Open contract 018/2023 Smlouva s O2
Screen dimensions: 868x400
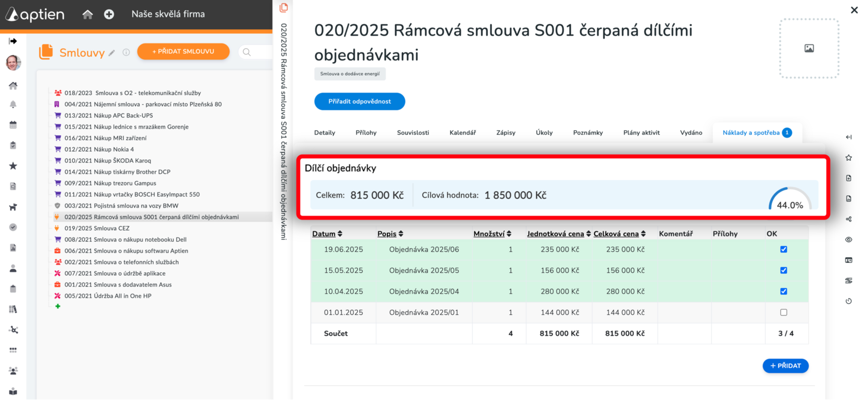tap(132, 93)
